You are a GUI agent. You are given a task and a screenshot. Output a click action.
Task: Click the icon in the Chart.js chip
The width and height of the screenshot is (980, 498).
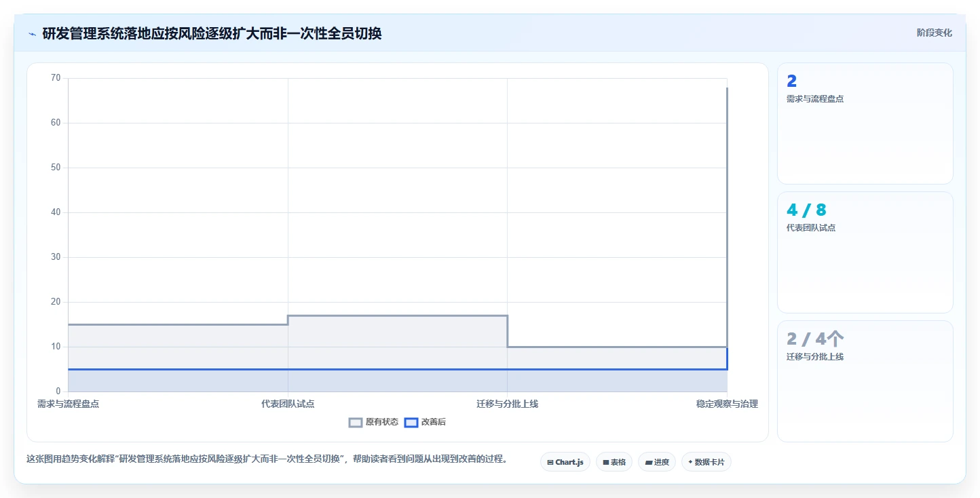tap(550, 462)
